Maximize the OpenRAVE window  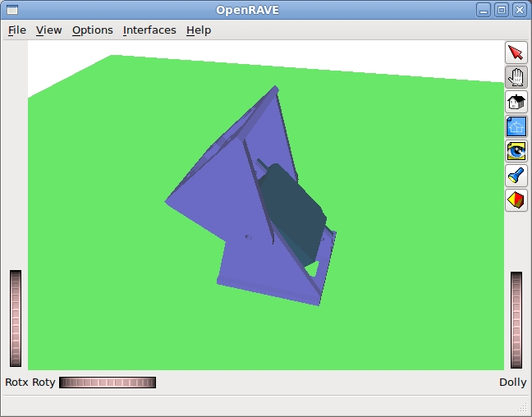click(502, 10)
